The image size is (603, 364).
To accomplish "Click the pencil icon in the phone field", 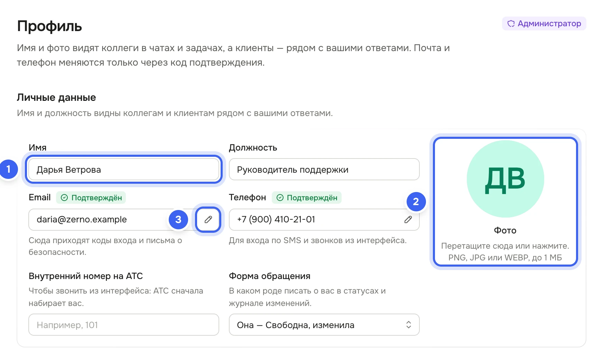I will (408, 220).
